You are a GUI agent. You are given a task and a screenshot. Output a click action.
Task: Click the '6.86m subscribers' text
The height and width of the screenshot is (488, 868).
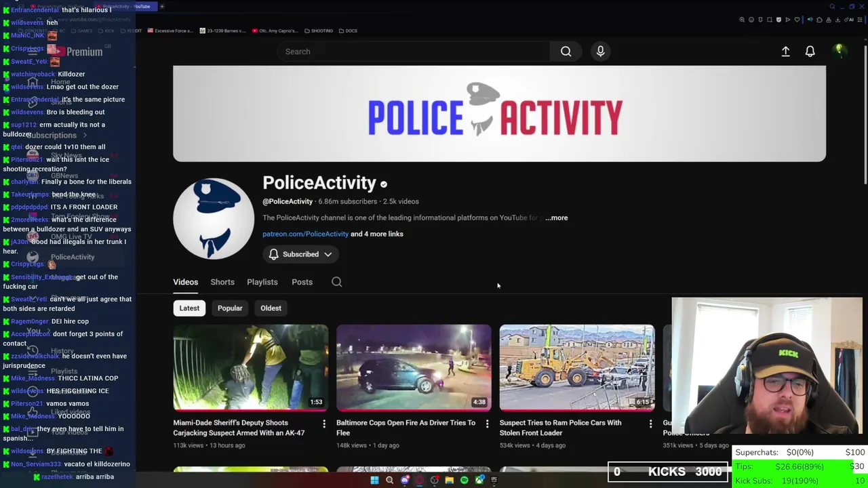pyautogui.click(x=347, y=201)
